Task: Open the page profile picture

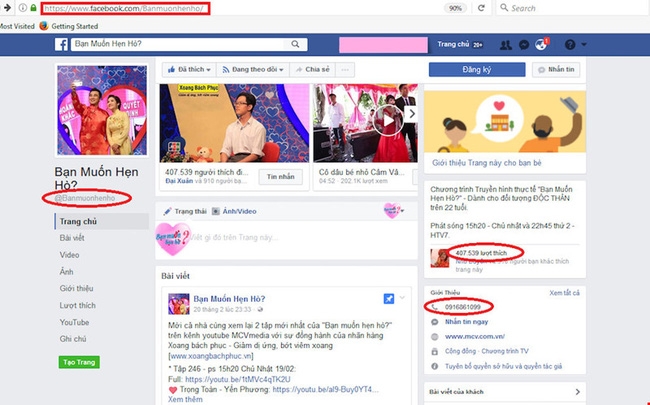Action: pos(102,110)
